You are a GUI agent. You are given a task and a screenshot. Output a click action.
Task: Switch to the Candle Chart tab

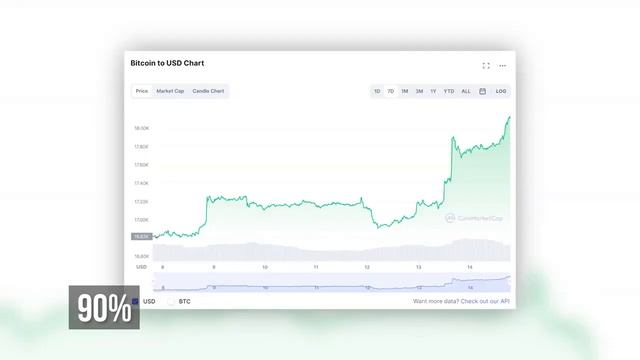pyautogui.click(x=208, y=91)
